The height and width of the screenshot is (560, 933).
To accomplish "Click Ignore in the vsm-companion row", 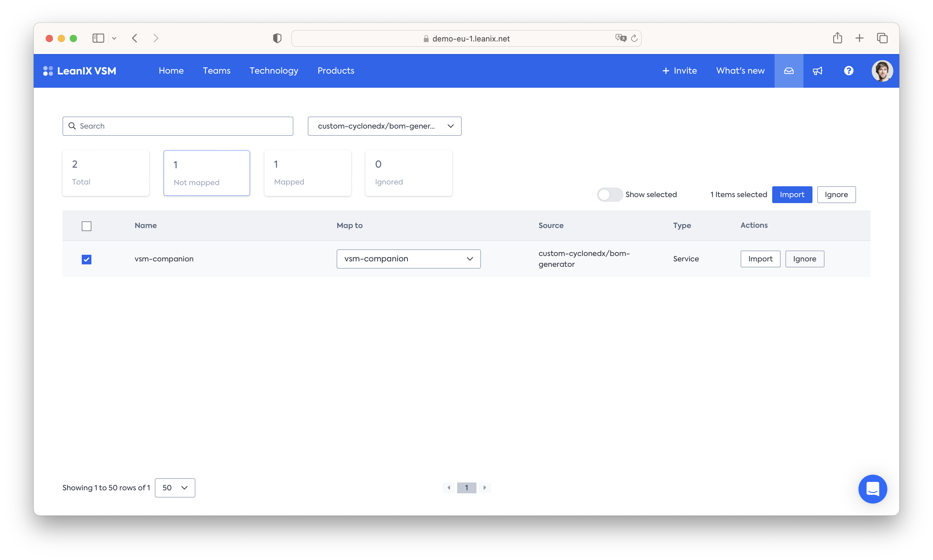I will coord(804,259).
